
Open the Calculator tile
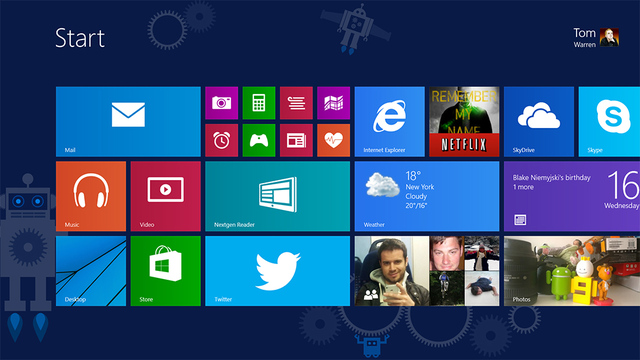coord(259,103)
